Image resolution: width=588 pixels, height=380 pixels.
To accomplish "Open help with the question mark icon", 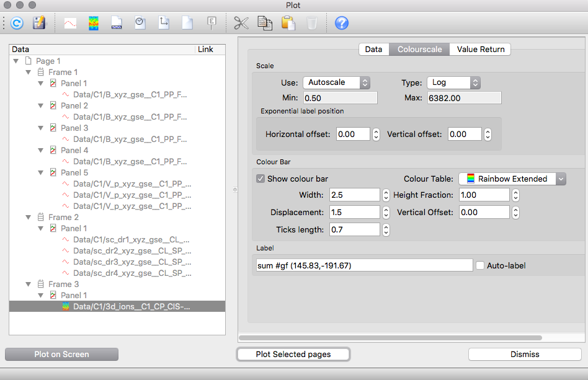I will point(342,24).
